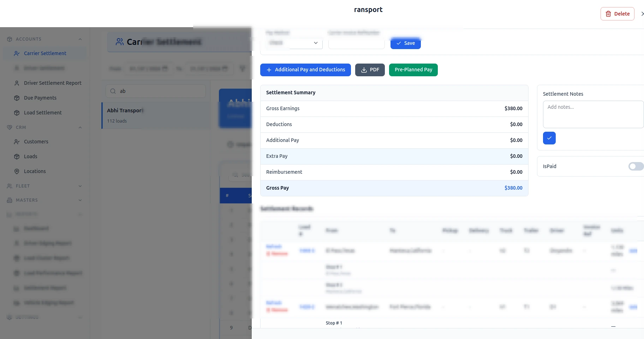This screenshot has width=644, height=339.
Task: Open Loads under CRM
Action: pos(30,156)
